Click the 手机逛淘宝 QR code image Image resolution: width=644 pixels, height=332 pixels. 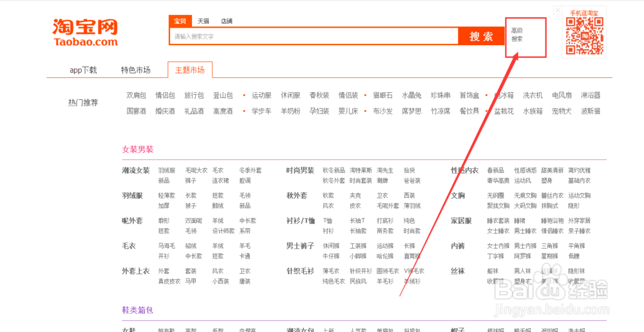pyautogui.click(x=585, y=36)
